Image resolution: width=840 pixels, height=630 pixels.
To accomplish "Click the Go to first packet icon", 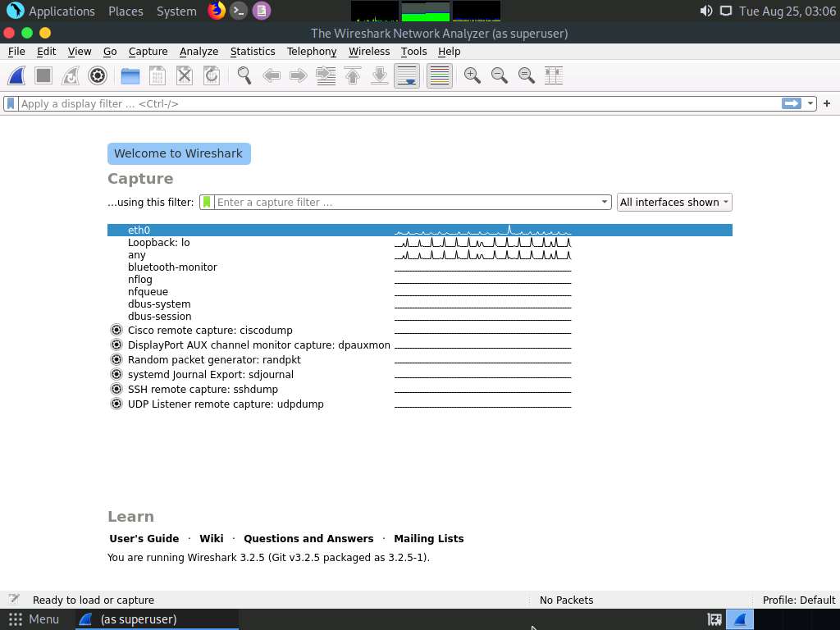I will (x=353, y=75).
